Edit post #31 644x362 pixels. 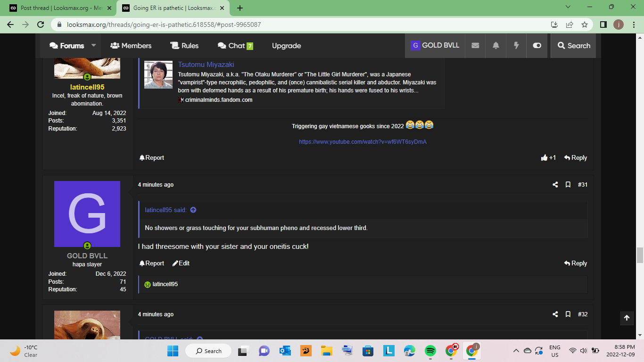(181, 263)
